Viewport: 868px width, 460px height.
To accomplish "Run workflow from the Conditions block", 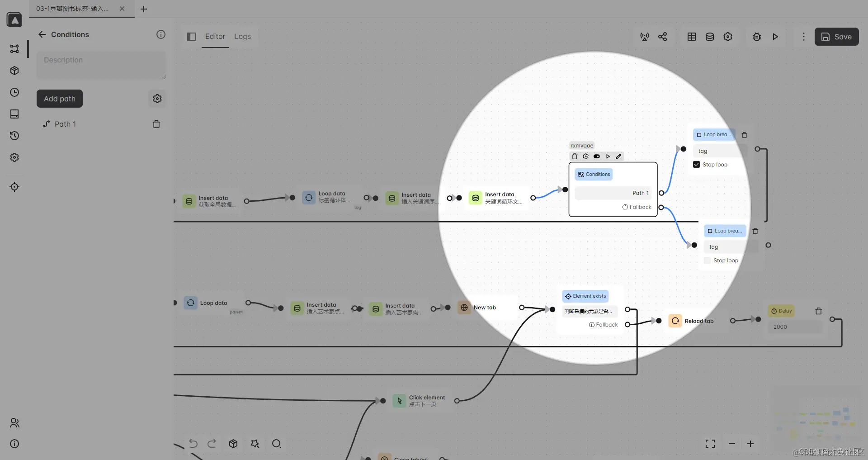I will [x=608, y=156].
